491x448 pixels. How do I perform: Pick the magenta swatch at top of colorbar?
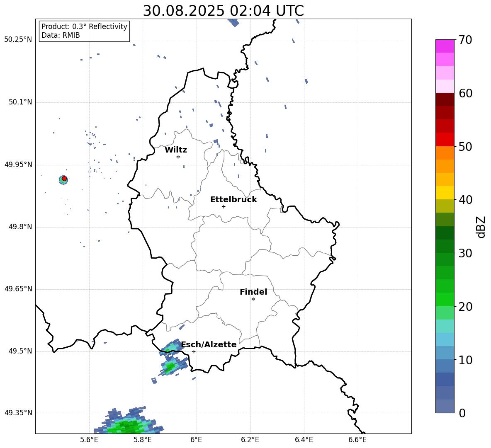(x=445, y=46)
